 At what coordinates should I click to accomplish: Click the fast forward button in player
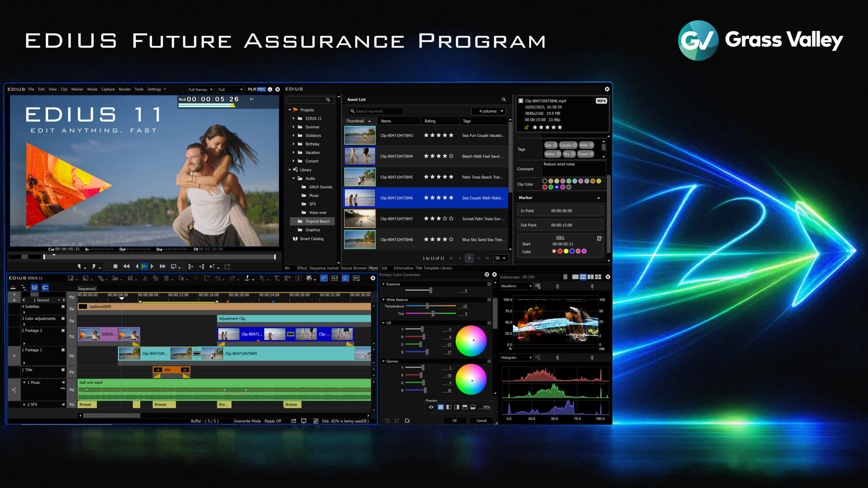click(x=162, y=266)
